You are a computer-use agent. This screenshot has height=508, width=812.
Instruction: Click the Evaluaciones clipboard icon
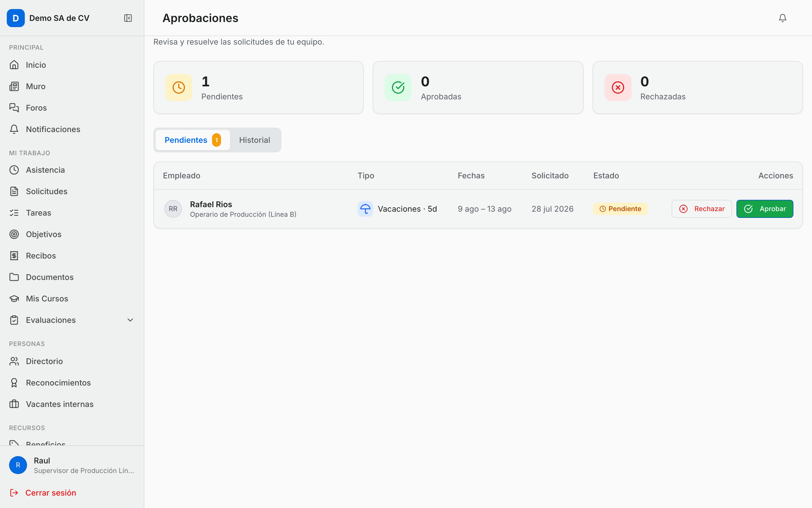tap(14, 320)
